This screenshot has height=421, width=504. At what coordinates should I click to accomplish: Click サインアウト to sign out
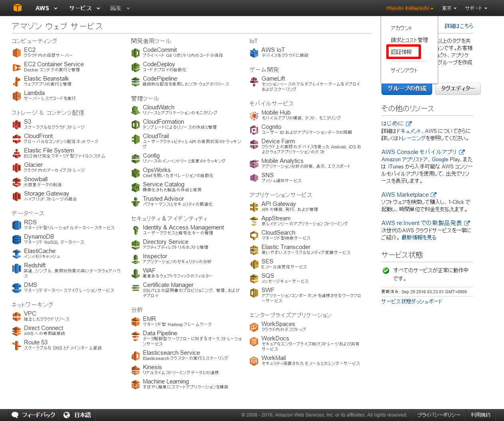point(404,70)
